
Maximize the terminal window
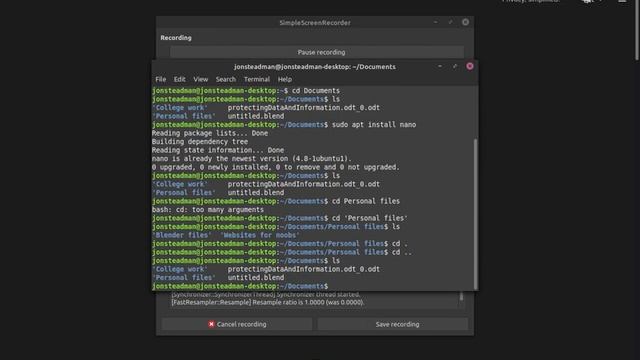coord(455,66)
